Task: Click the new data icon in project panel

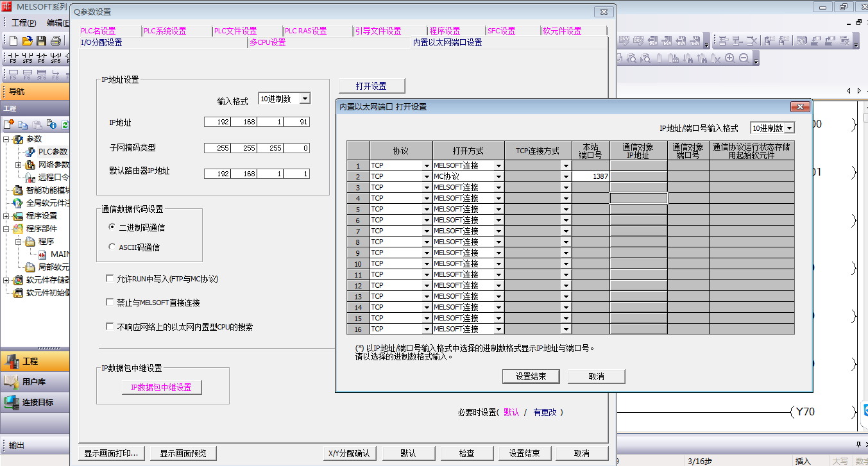Action: pyautogui.click(x=9, y=124)
